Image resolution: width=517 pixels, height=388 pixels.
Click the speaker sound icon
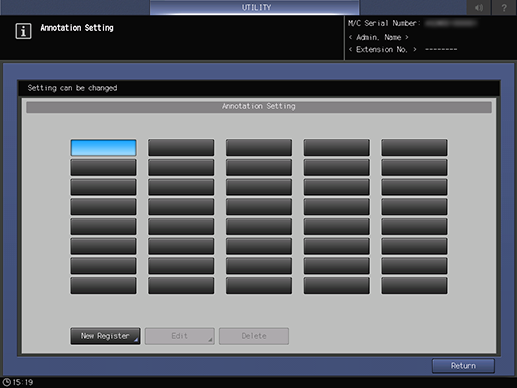[x=479, y=7]
